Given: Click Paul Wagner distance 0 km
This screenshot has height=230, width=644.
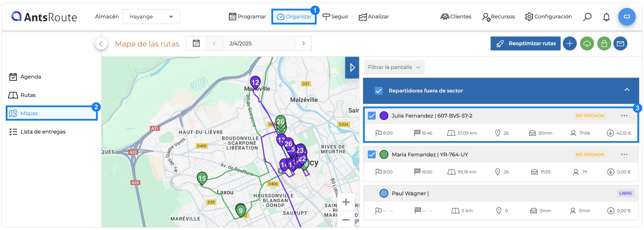Looking at the screenshot, I should click(462, 211).
